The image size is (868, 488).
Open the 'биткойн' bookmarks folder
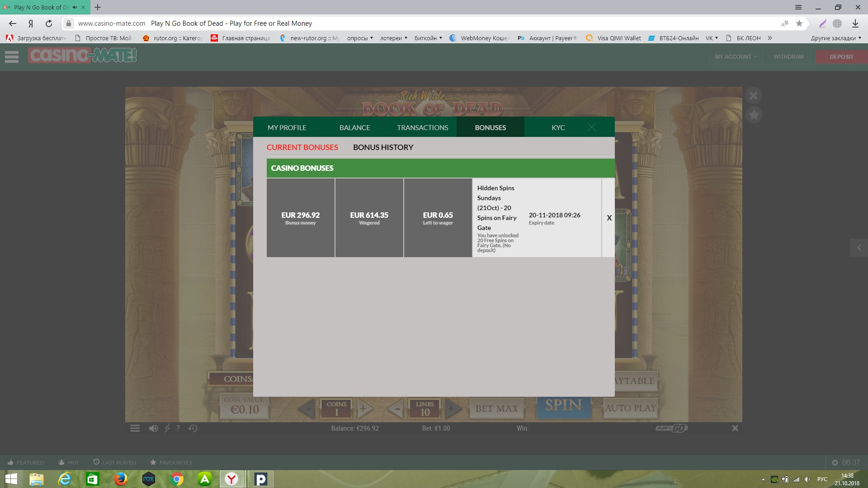[428, 38]
